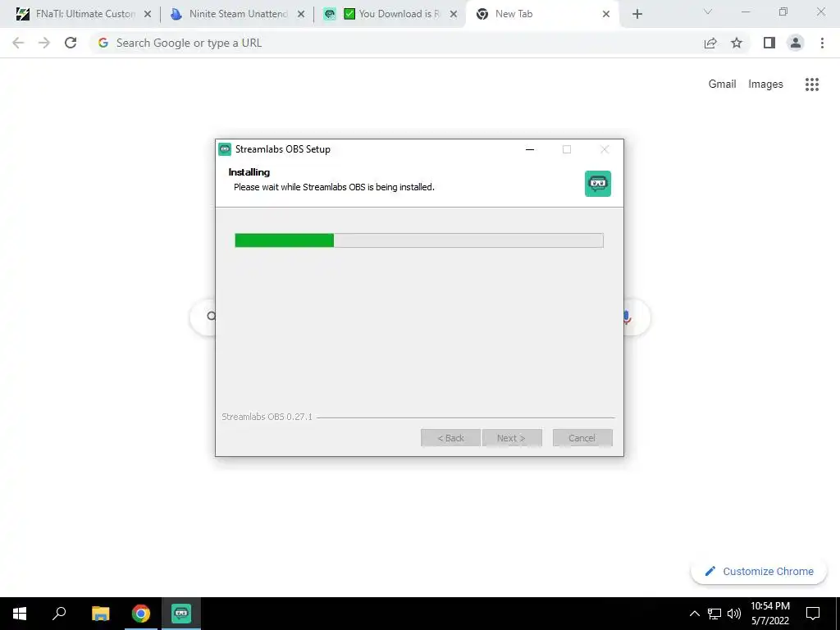Switch to Chrome in the taskbar
Viewport: 840px width, 630px height.
coord(141,614)
